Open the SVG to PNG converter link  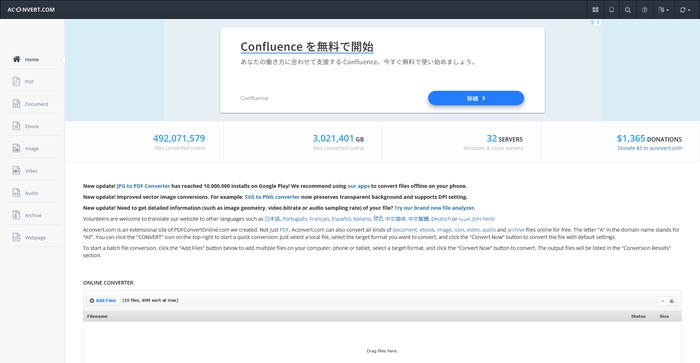point(272,197)
